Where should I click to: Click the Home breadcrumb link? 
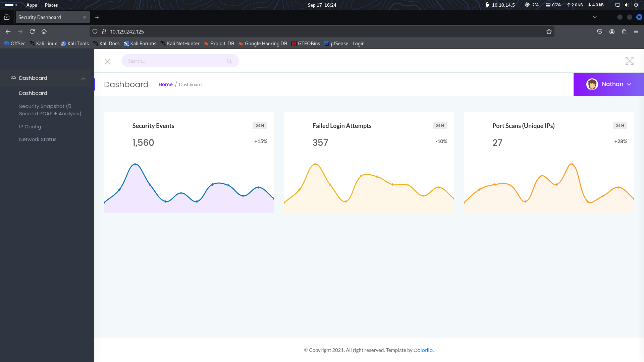tap(165, 84)
